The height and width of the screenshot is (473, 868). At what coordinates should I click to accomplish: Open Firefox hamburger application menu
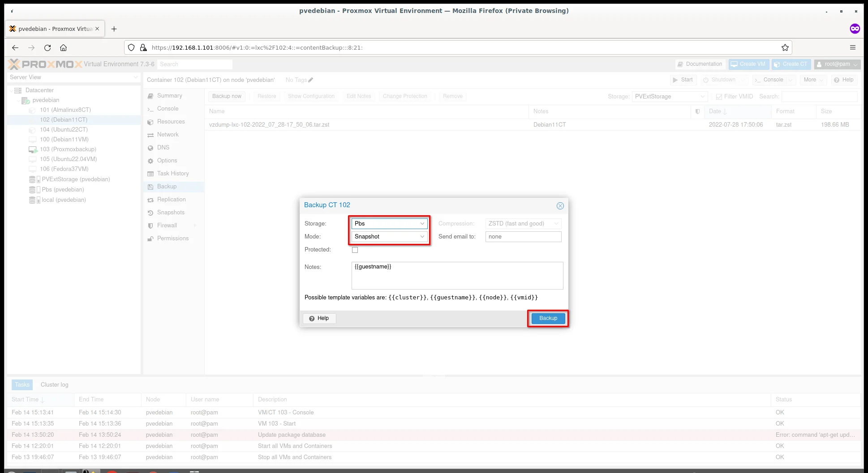pyautogui.click(x=852, y=48)
